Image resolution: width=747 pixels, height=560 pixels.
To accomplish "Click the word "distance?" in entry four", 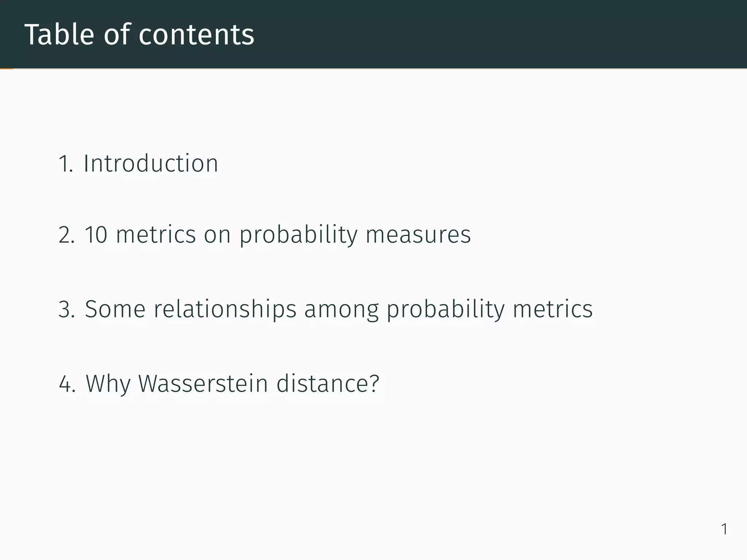I will pyautogui.click(x=328, y=384).
